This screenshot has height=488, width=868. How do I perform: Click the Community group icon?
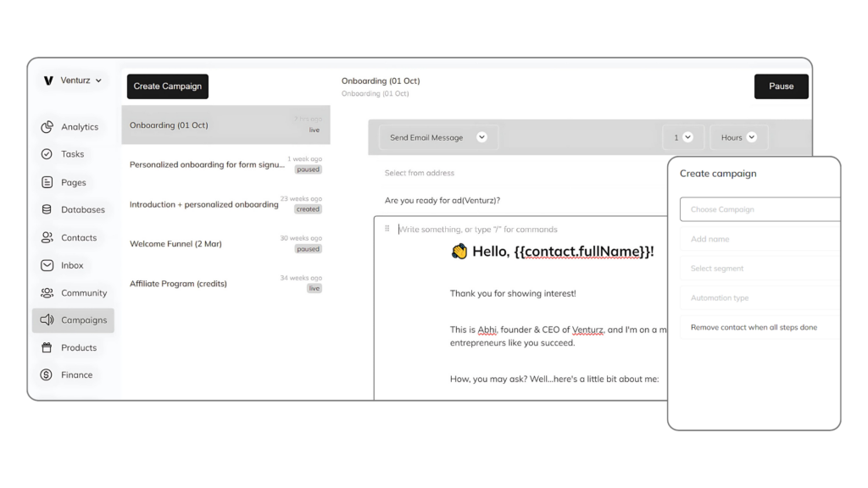tap(47, 292)
